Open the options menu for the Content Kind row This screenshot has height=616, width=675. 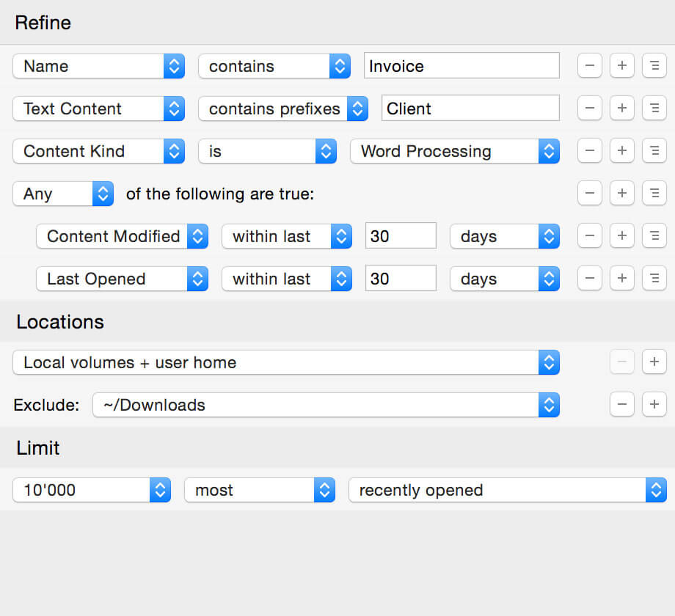tap(654, 151)
